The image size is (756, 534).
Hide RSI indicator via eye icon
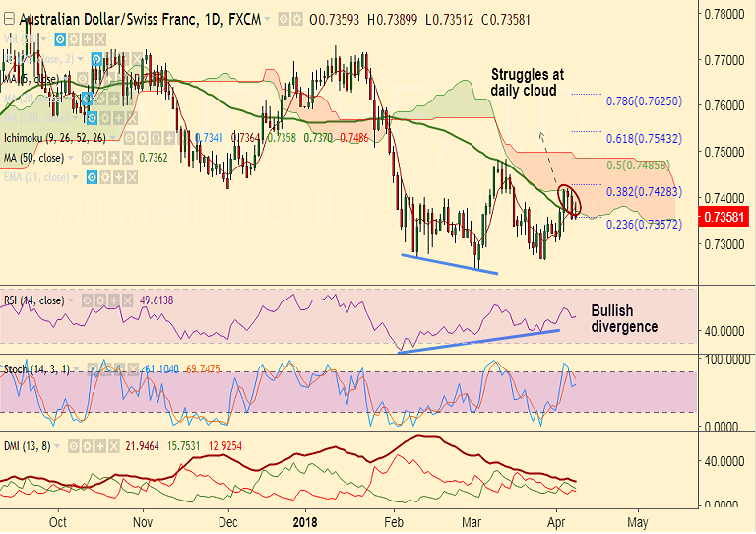tap(87, 301)
